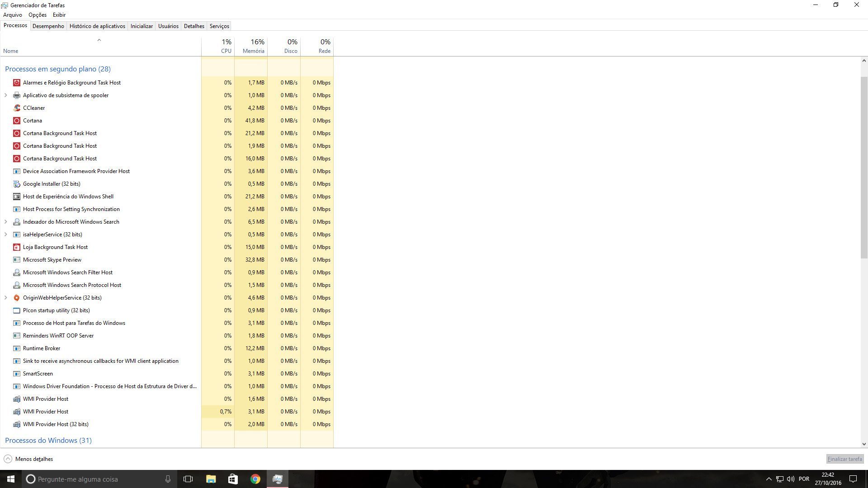Click the Indexador do Microsoft Windows Search icon
Screen dimensions: 868x488
(x=17, y=222)
